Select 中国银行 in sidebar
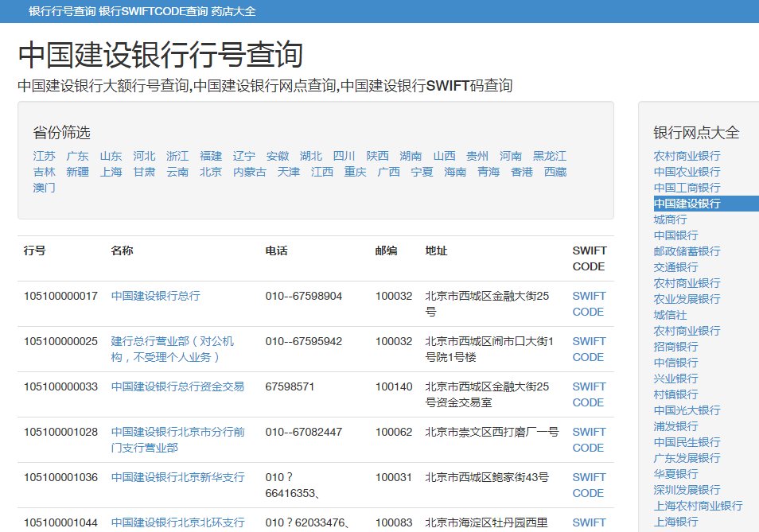Screen dimensions: 759x532 [x=675, y=235]
